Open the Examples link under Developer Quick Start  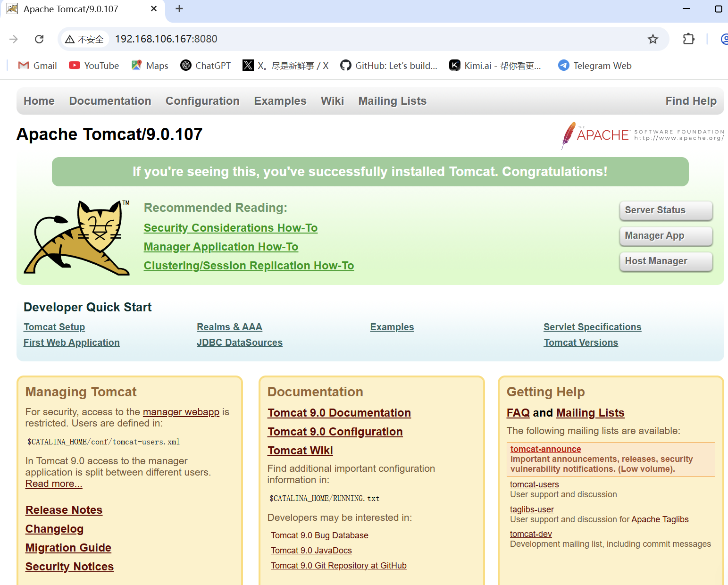392,327
